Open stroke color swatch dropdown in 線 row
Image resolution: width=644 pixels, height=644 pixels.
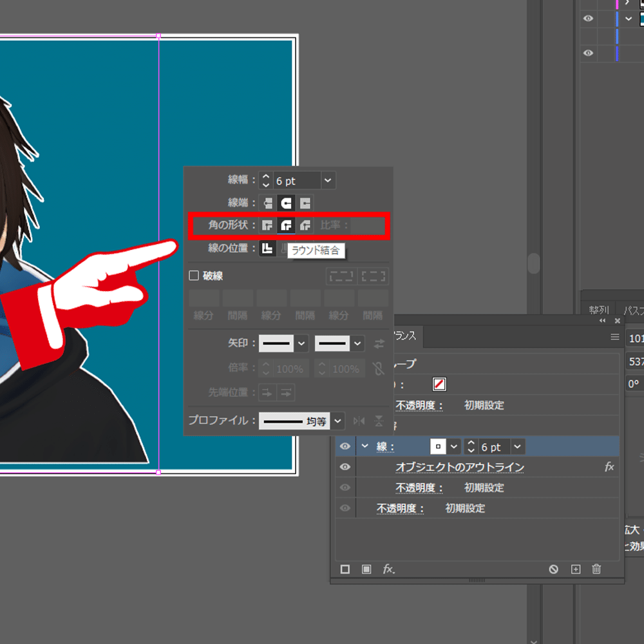click(x=453, y=446)
